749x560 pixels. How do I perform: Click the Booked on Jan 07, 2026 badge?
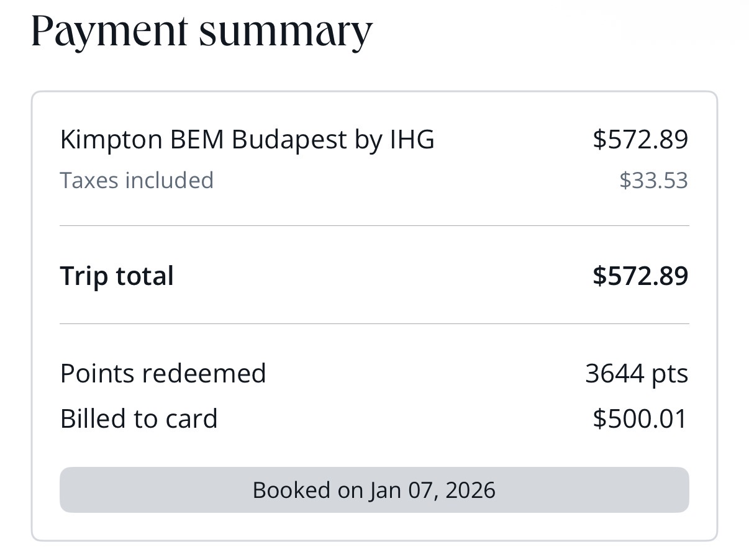tap(374, 490)
